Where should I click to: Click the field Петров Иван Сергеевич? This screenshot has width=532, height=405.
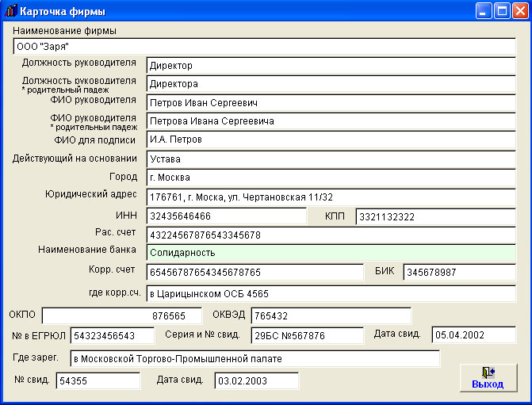click(x=331, y=103)
